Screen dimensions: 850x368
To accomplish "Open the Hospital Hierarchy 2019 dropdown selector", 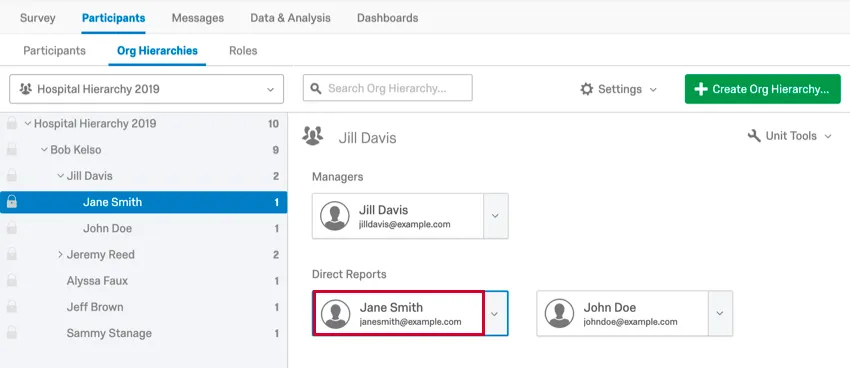I will 146,89.
